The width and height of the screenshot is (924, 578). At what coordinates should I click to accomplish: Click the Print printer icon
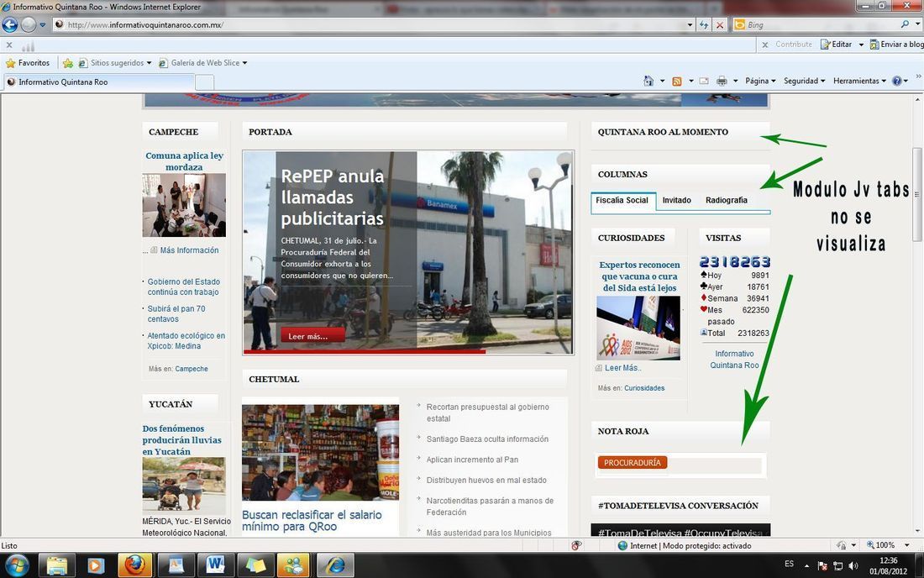click(722, 81)
